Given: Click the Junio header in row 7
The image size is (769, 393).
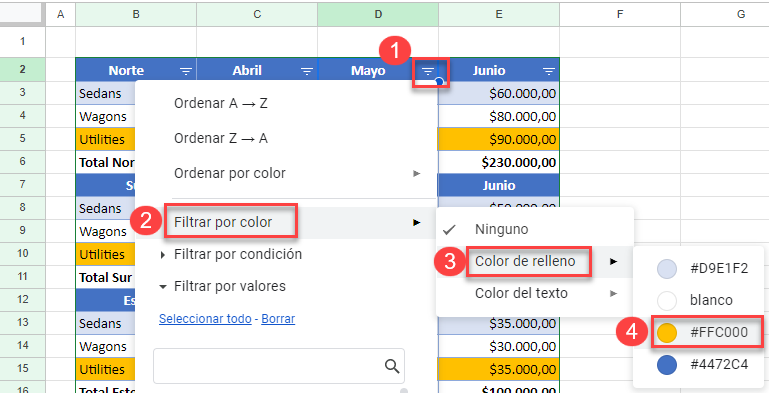Looking at the screenshot, I should point(499,185).
